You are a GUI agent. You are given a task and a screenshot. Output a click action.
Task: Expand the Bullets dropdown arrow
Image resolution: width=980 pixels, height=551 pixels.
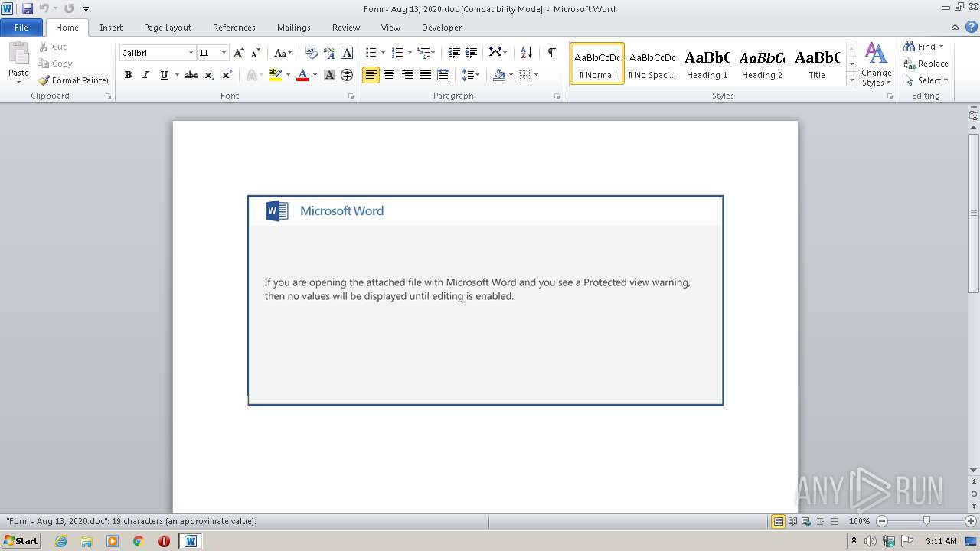click(383, 53)
